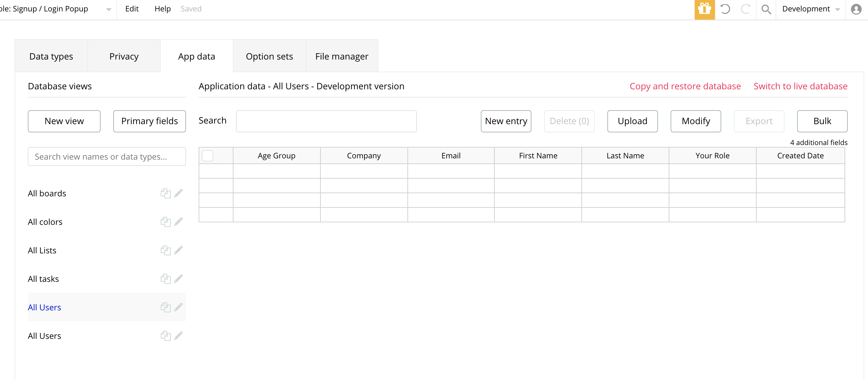868x380 pixels.
Task: Open the user account avatar icon
Action: tap(856, 9)
